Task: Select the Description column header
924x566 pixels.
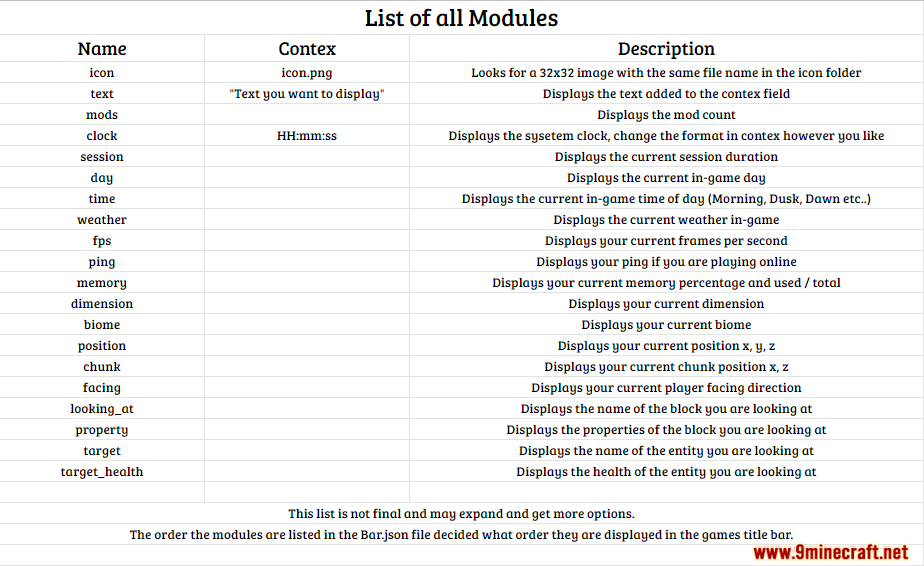Action: click(x=666, y=49)
